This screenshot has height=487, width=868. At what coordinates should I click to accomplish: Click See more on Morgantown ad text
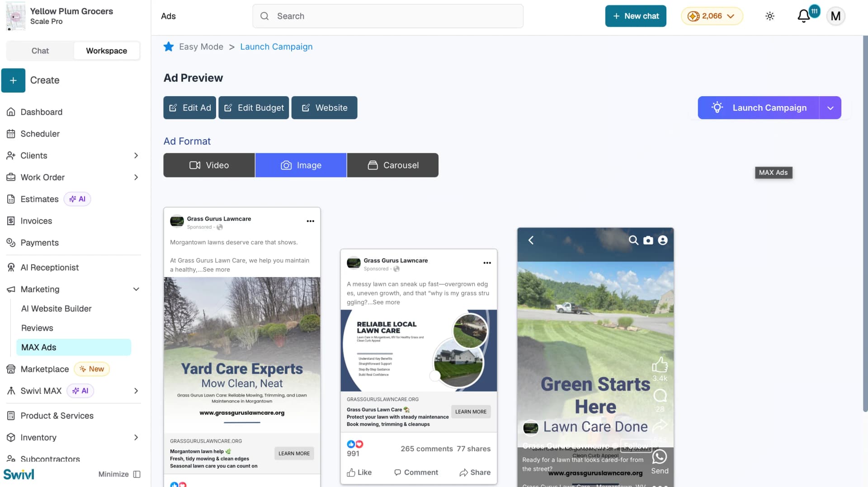pos(216,270)
